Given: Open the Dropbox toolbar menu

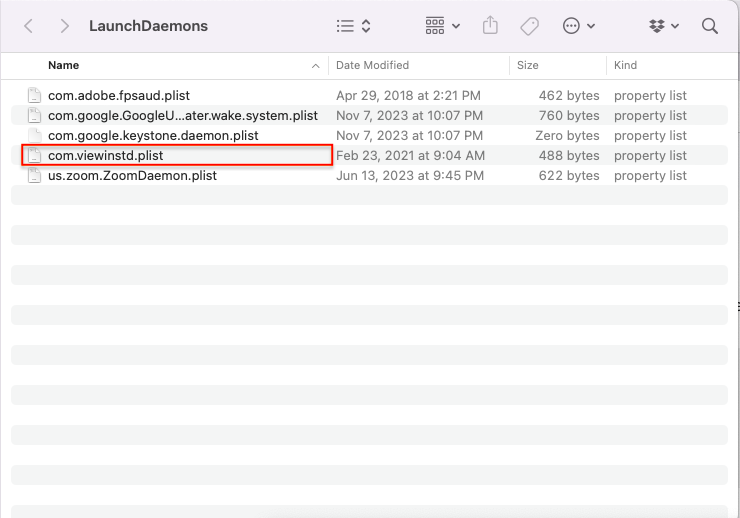Looking at the screenshot, I should [x=664, y=26].
